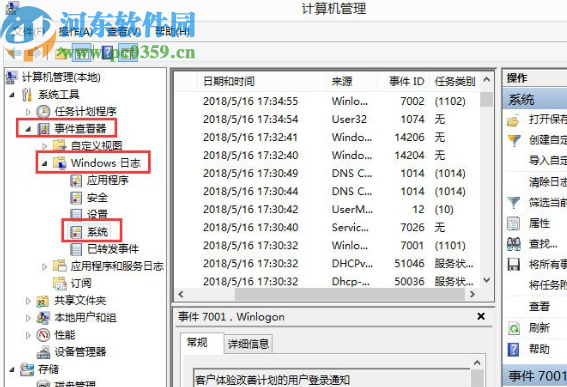Collapse the Windows 日志 node
The width and height of the screenshot is (567, 387).
pyautogui.click(x=45, y=163)
